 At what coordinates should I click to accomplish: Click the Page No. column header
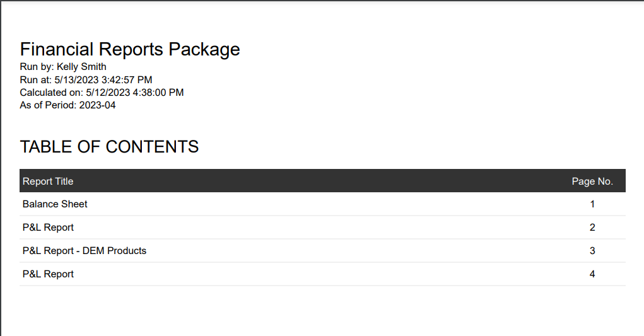click(592, 182)
